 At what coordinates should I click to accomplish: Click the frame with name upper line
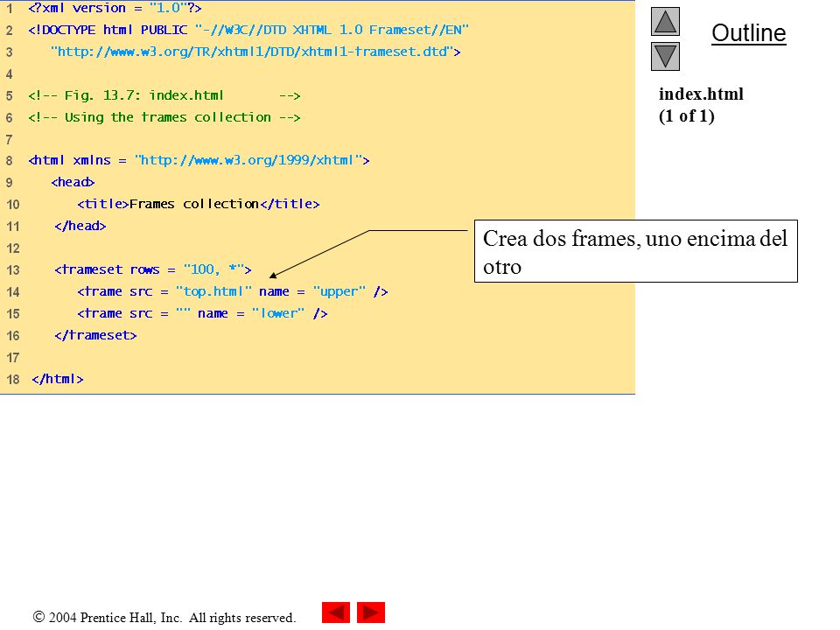[233, 291]
